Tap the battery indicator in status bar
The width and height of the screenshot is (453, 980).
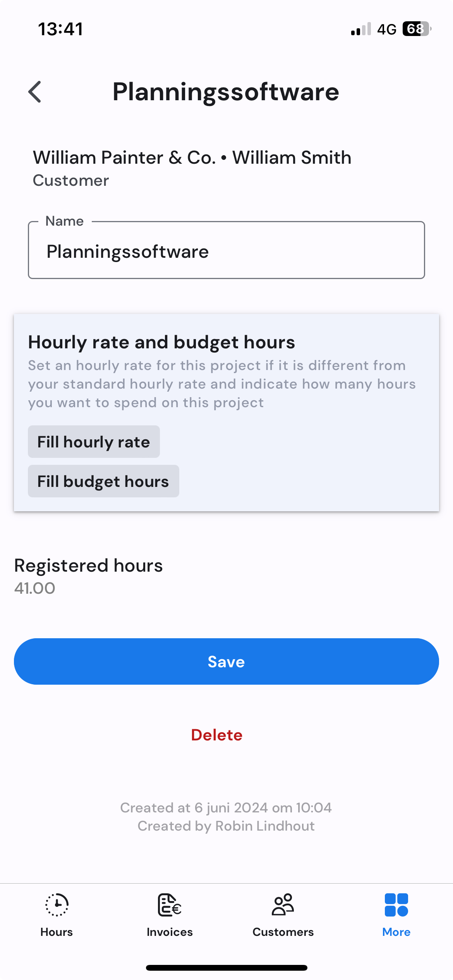tap(417, 29)
